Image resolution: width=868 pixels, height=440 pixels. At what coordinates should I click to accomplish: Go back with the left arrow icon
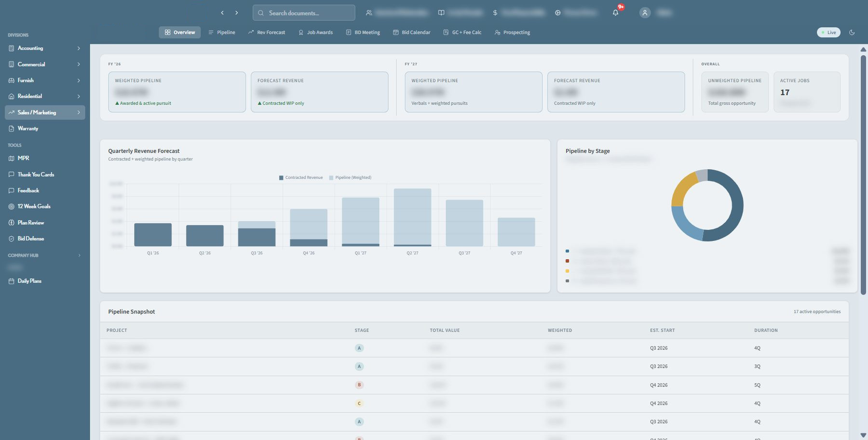click(x=222, y=13)
